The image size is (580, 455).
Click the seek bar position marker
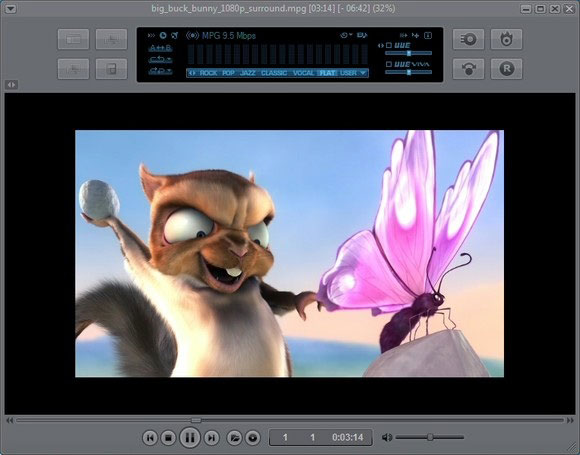[x=196, y=420]
